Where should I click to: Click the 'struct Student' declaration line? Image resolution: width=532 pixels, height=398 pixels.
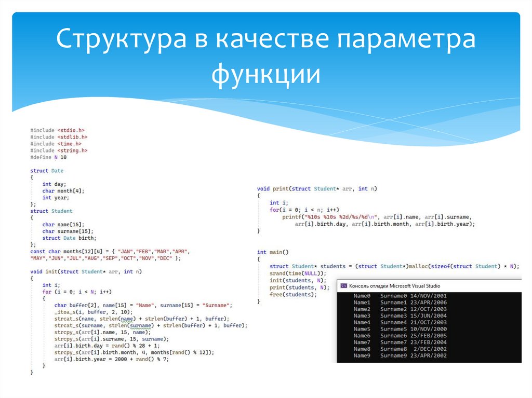tap(51, 211)
